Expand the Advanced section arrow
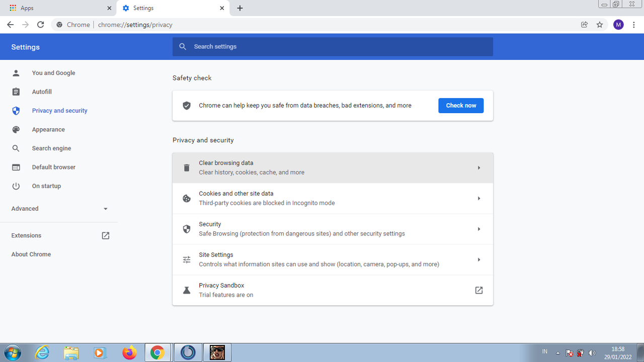 105,209
